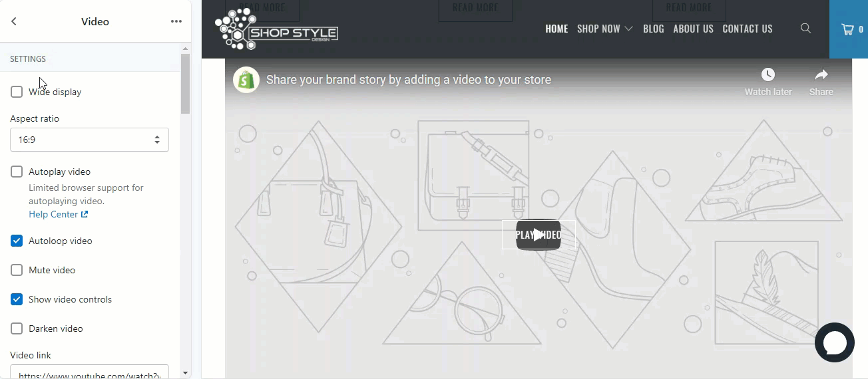Click the Watch later clock icon
The height and width of the screenshot is (379, 868).
pyautogui.click(x=768, y=74)
